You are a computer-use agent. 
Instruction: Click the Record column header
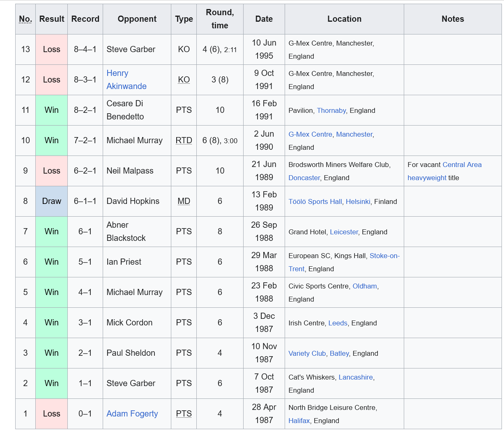click(85, 19)
